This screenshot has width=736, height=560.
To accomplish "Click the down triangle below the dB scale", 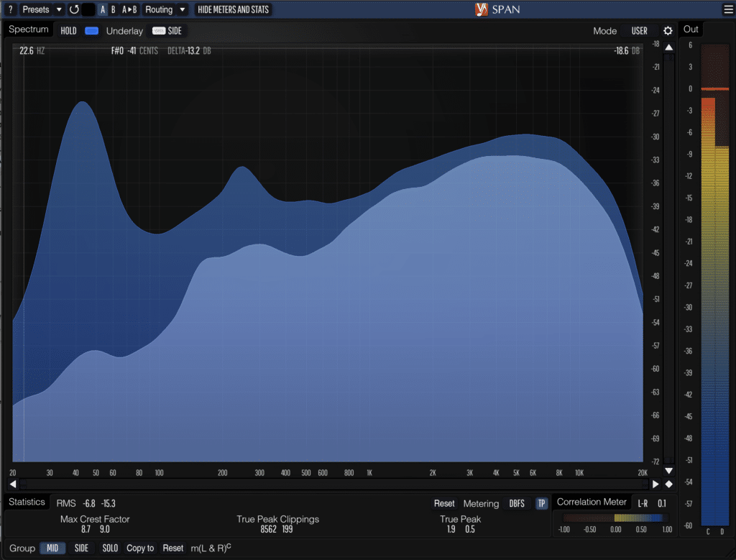I will pyautogui.click(x=669, y=471).
